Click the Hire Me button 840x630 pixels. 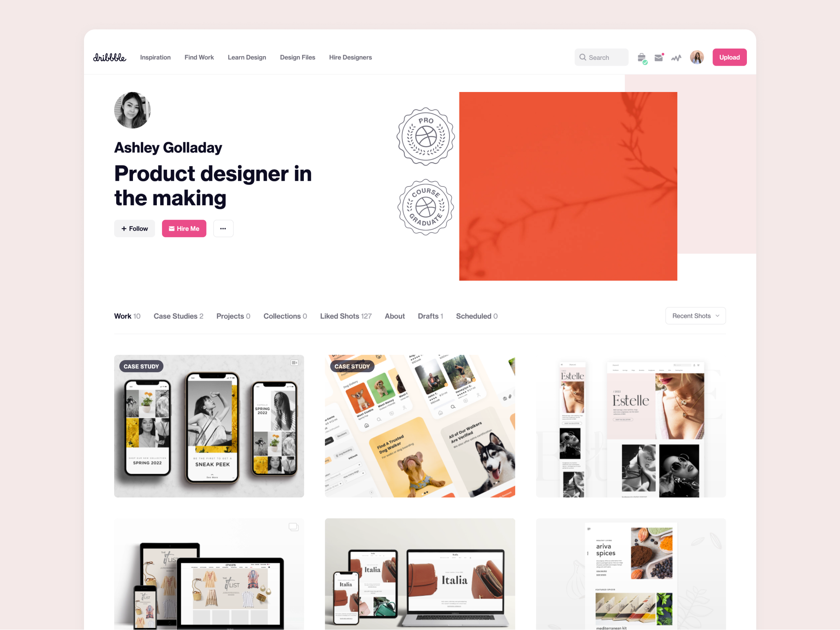click(184, 228)
